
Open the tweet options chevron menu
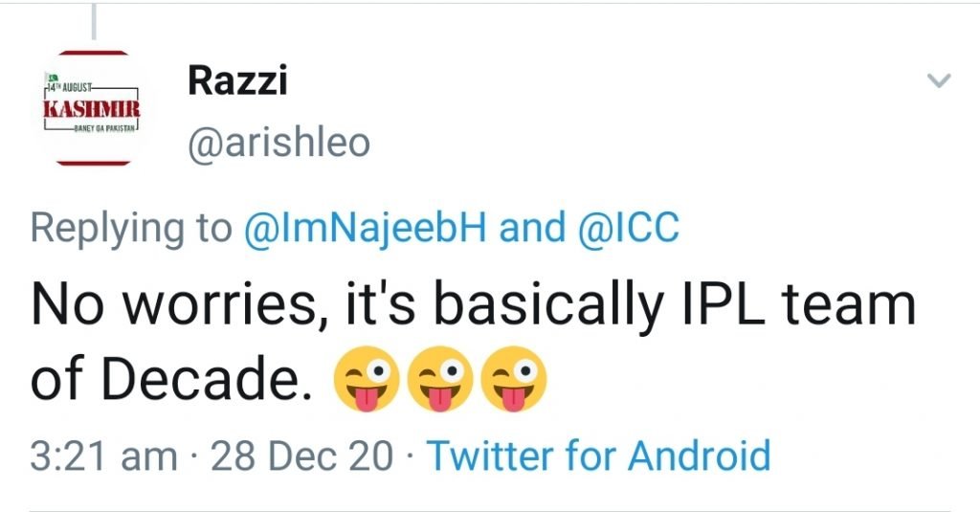(x=940, y=81)
